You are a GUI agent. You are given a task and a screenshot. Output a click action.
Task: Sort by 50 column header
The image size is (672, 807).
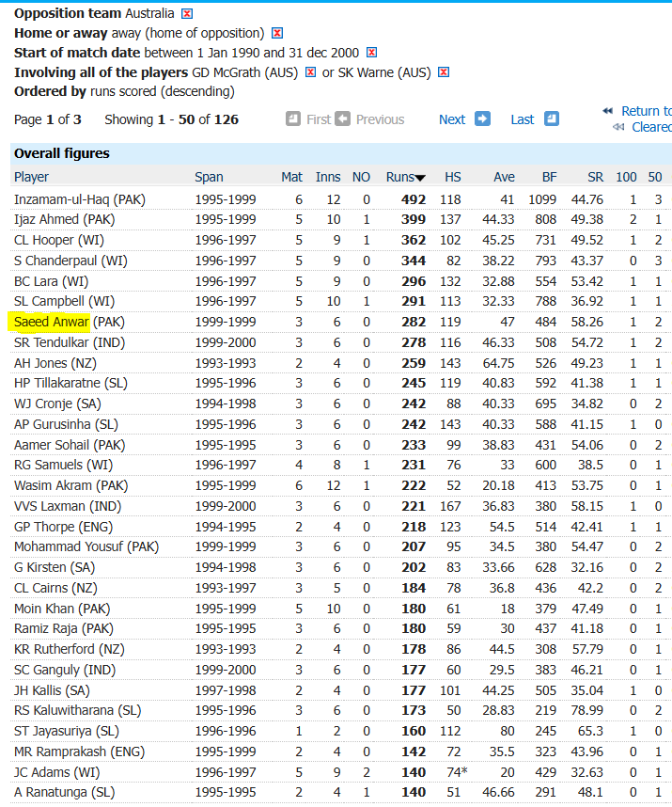655,177
